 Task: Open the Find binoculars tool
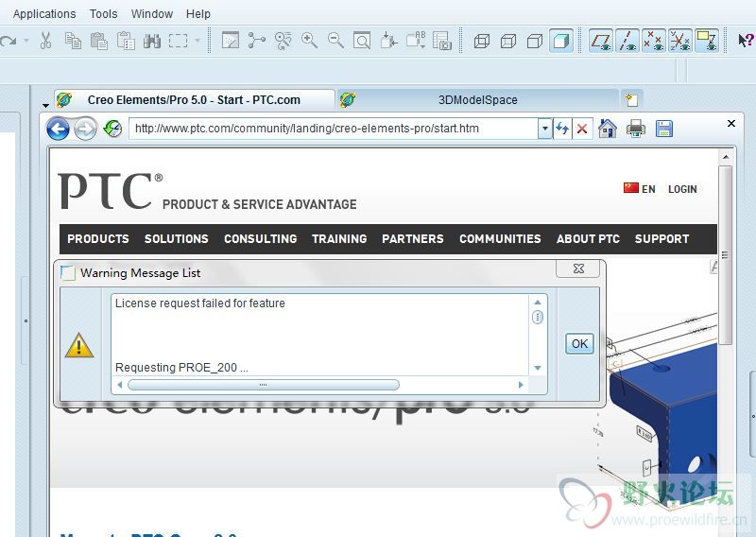coord(152,41)
